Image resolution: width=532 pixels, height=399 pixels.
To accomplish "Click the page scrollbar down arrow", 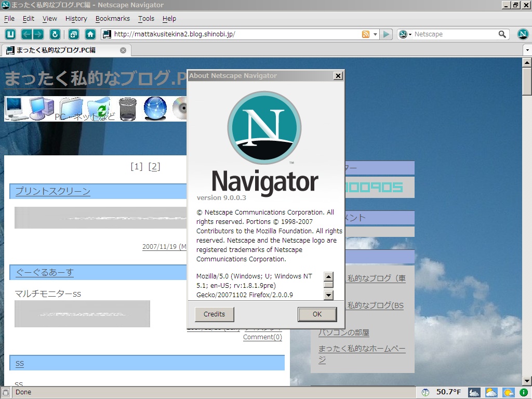I will coord(527,381).
